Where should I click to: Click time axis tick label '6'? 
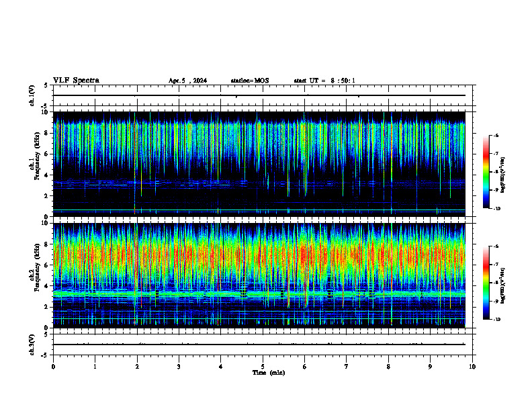click(x=305, y=367)
